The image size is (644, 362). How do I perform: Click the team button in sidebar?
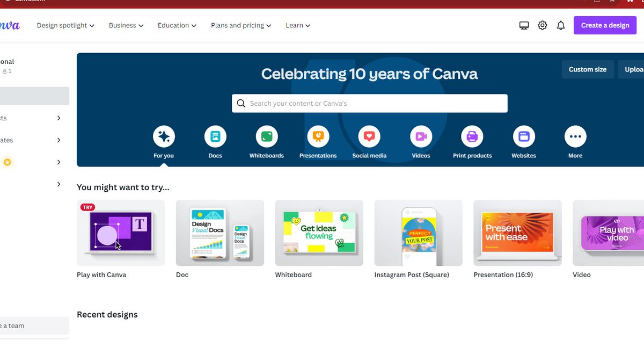pos(34,325)
